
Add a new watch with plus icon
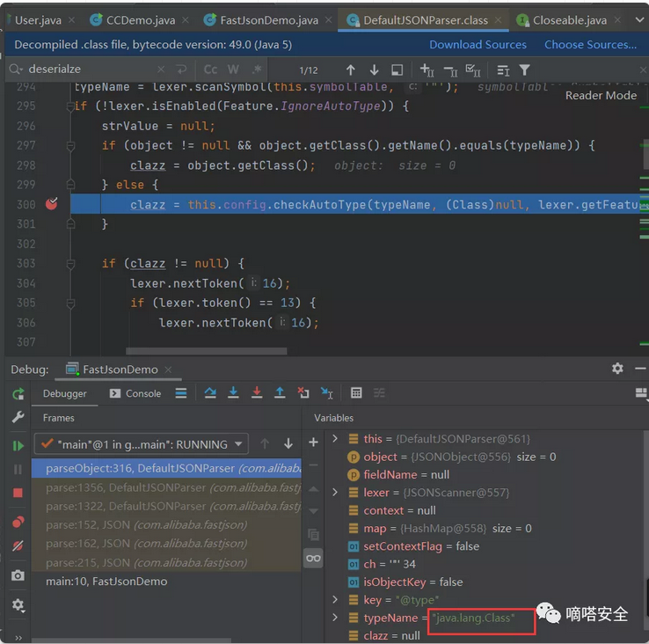[313, 443]
